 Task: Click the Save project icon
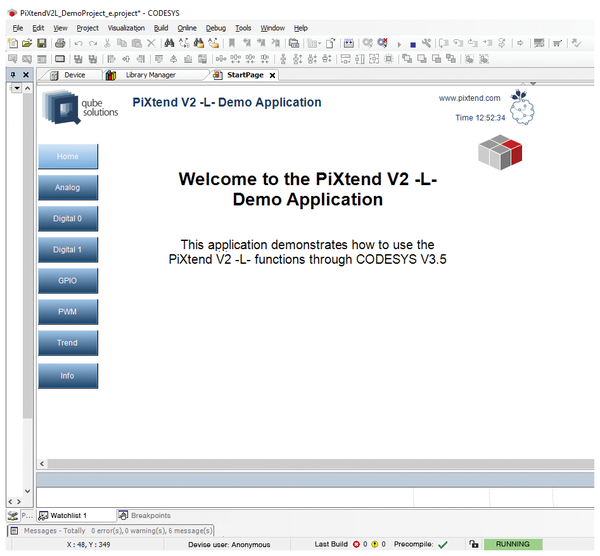click(x=42, y=44)
